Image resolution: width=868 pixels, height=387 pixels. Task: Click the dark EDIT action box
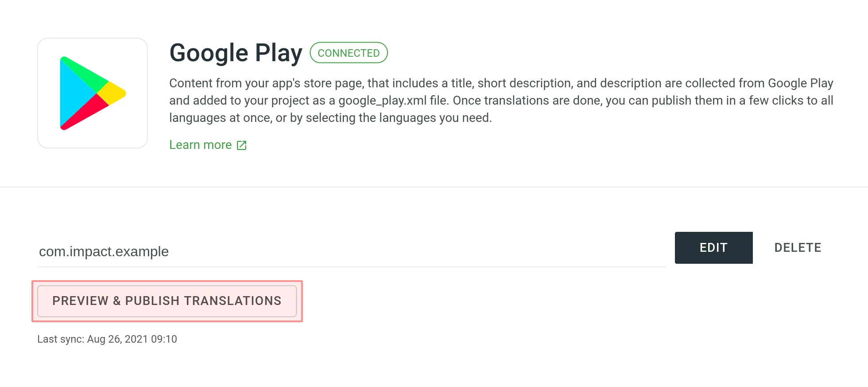pyautogui.click(x=713, y=247)
